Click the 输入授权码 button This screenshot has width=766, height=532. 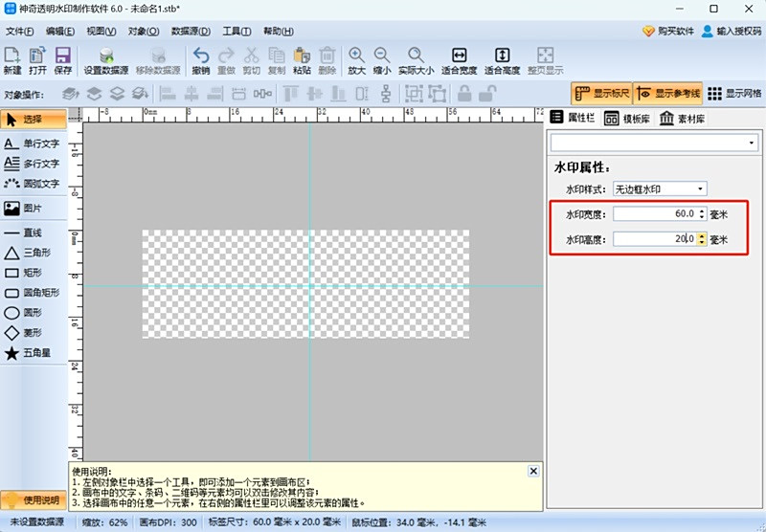[731, 32]
